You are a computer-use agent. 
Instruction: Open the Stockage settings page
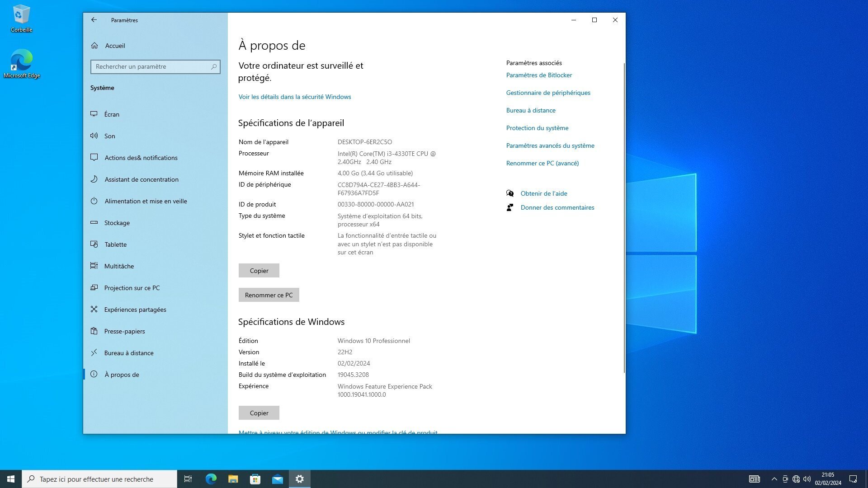tap(155, 223)
